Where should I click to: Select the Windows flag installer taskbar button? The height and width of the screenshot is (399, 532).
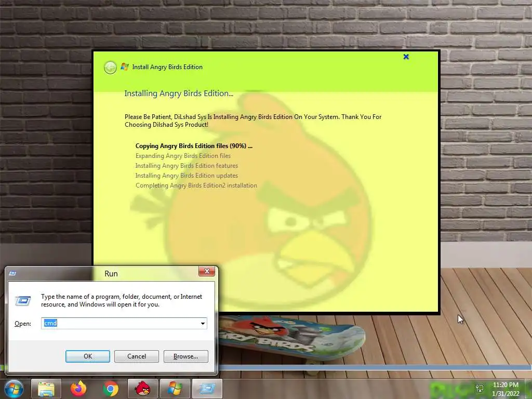click(x=175, y=389)
